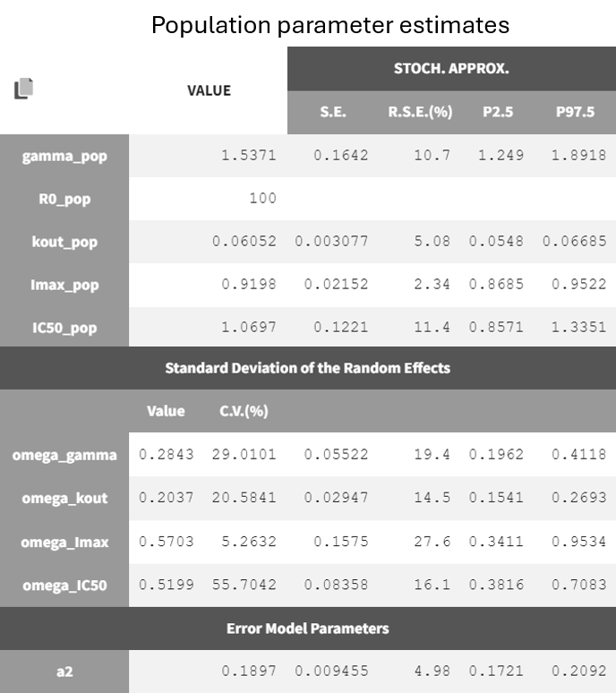Select the Imax_pop parameter label
Screen dimensions: 616x693
(64, 285)
